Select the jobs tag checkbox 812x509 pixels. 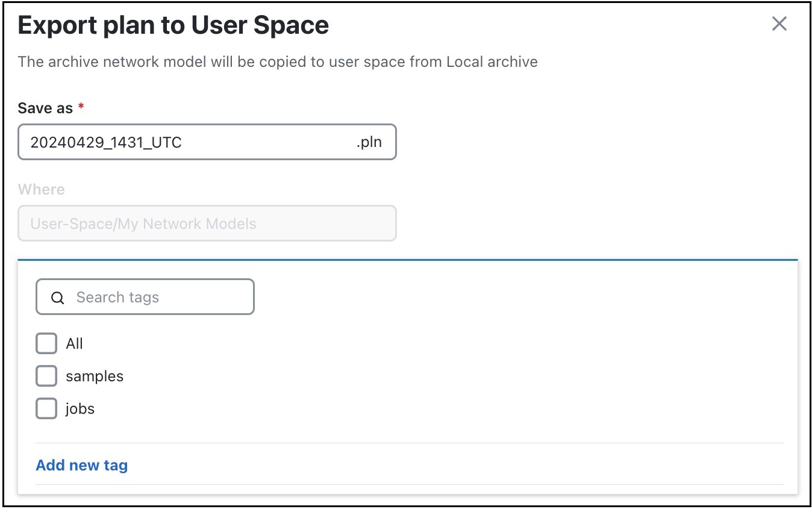pos(46,408)
